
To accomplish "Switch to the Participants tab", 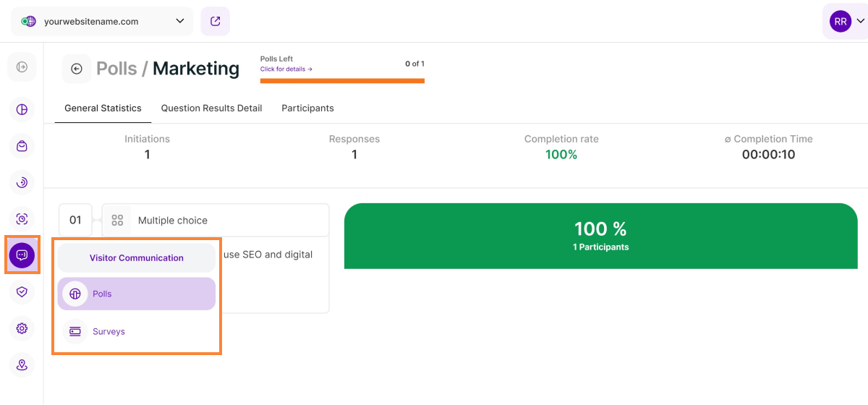I will pyautogui.click(x=307, y=108).
